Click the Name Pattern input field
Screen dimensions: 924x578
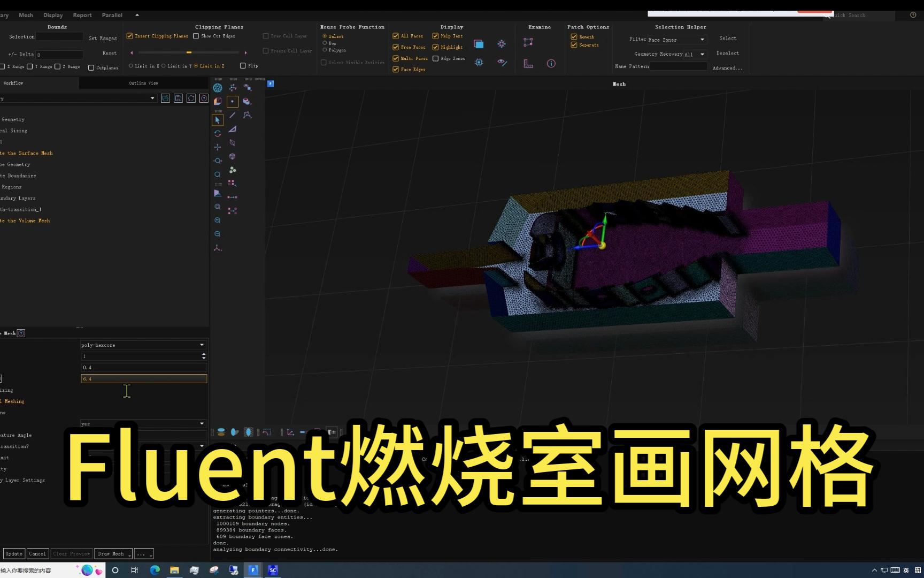[x=679, y=66]
